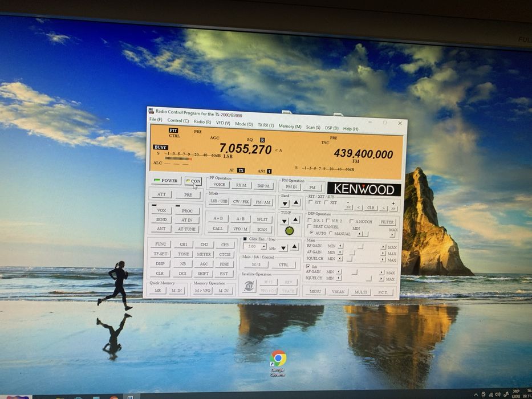532x399 pixels.
Task: Click Main RF GAIN right arrow
Action: (x=383, y=247)
